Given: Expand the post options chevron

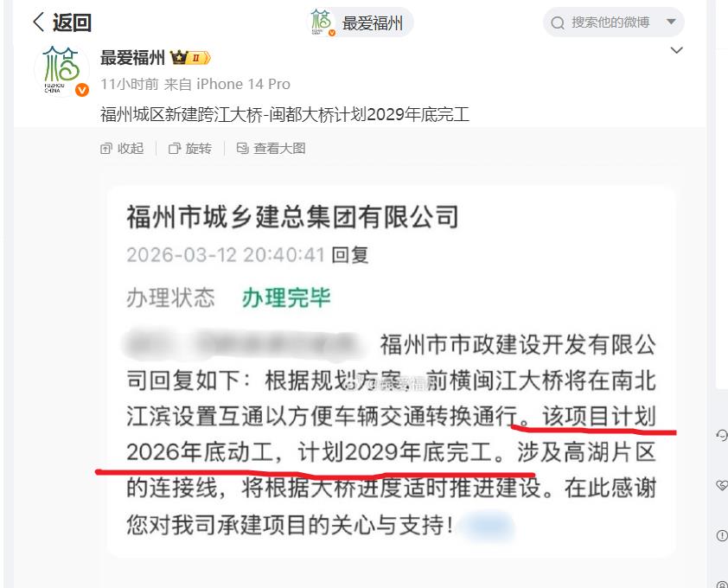Looking at the screenshot, I should click(x=677, y=50).
